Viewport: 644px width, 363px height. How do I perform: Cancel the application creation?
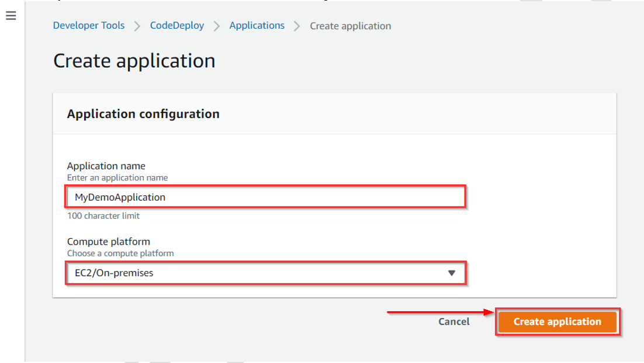pyautogui.click(x=453, y=321)
